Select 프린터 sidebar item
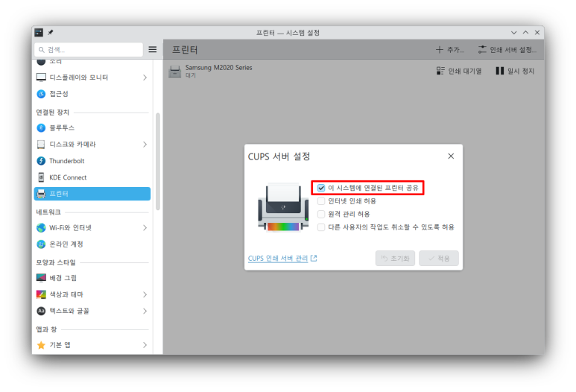The image size is (576, 392). tap(92, 194)
